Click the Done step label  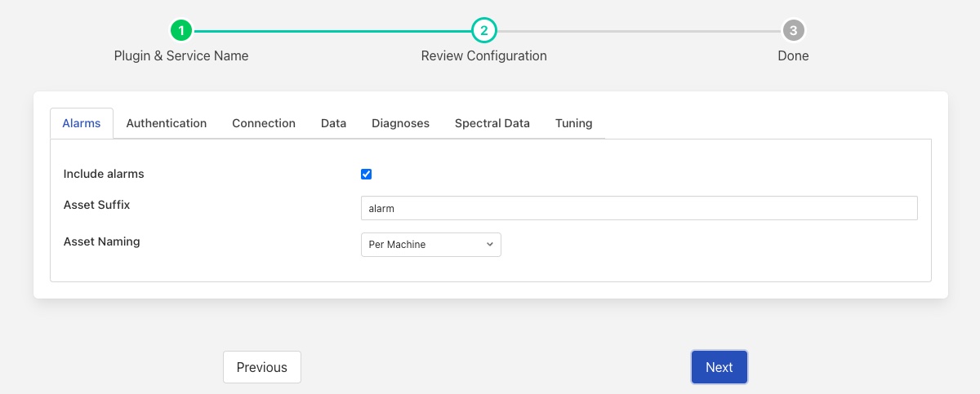click(793, 56)
